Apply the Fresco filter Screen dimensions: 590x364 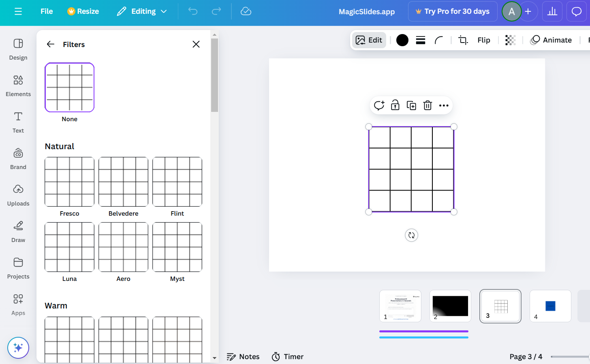click(x=70, y=182)
